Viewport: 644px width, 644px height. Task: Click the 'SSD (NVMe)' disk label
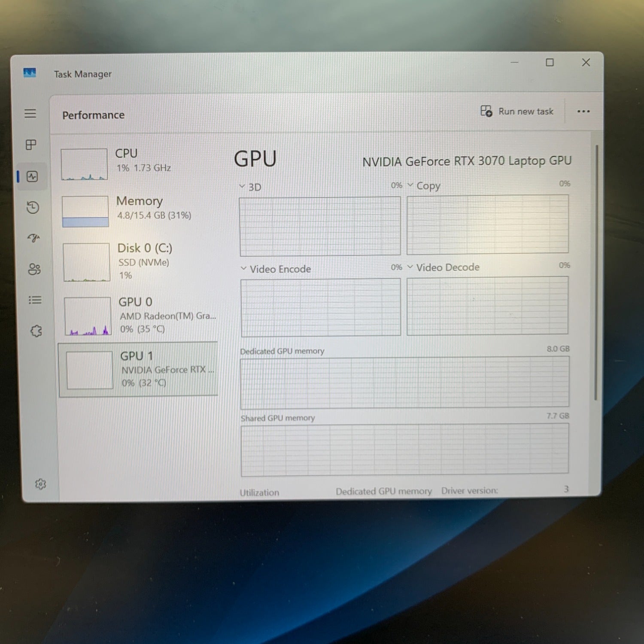pos(144,262)
